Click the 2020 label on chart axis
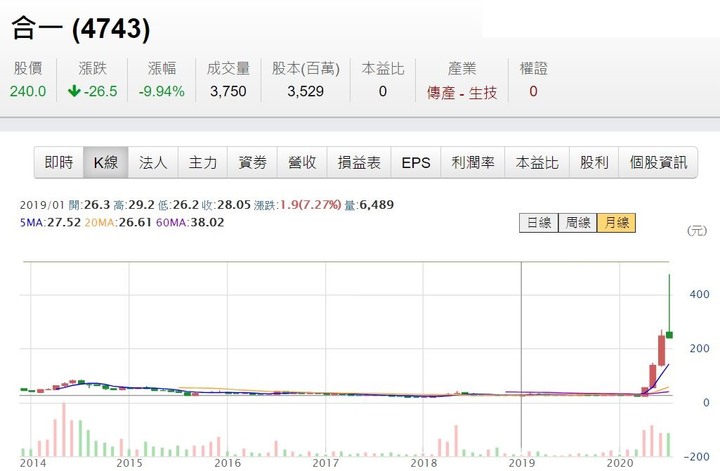This screenshot has height=471, width=720. click(620, 463)
